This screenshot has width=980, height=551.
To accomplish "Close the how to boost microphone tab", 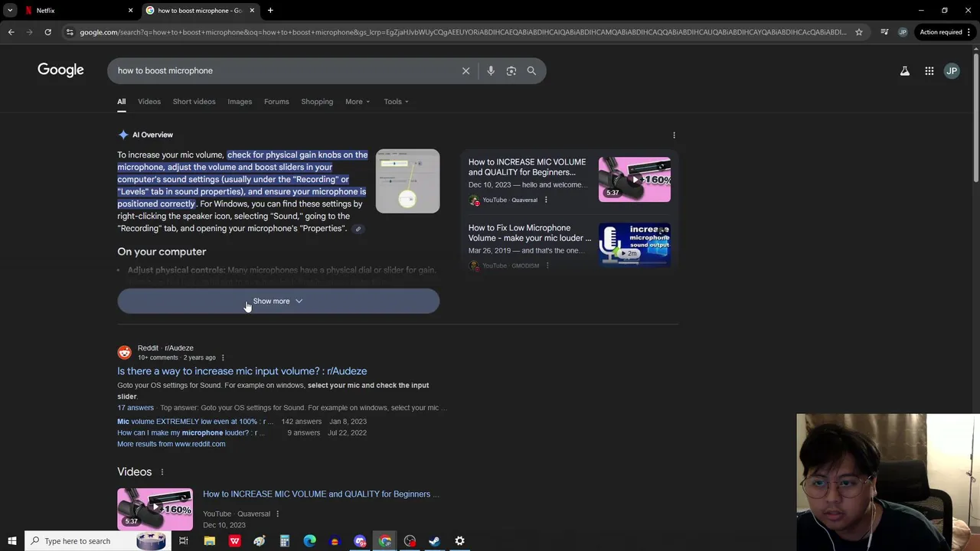I will (x=252, y=10).
